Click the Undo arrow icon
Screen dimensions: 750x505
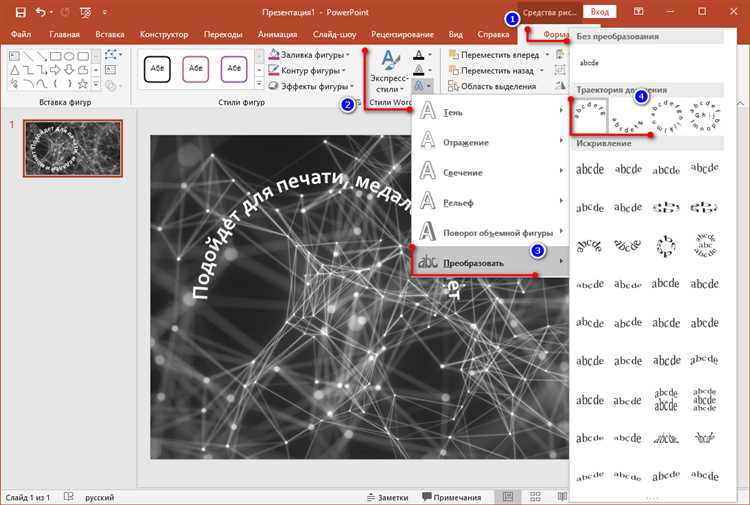(40, 12)
